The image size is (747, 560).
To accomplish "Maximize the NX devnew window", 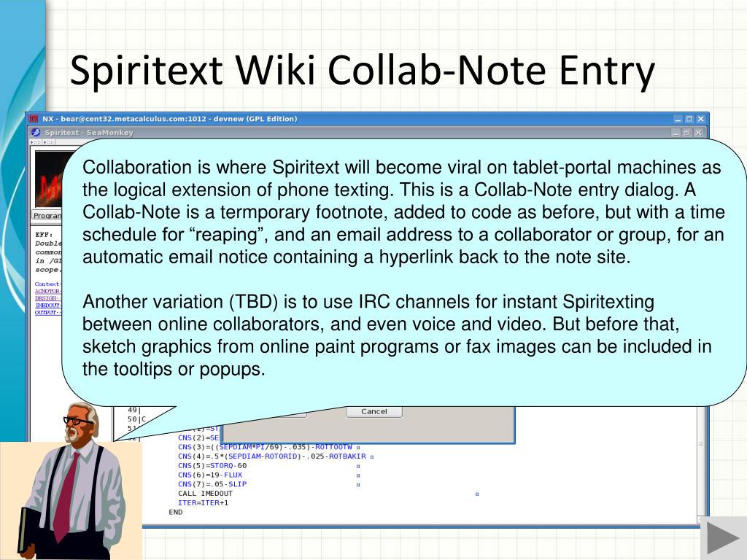I will (x=689, y=119).
